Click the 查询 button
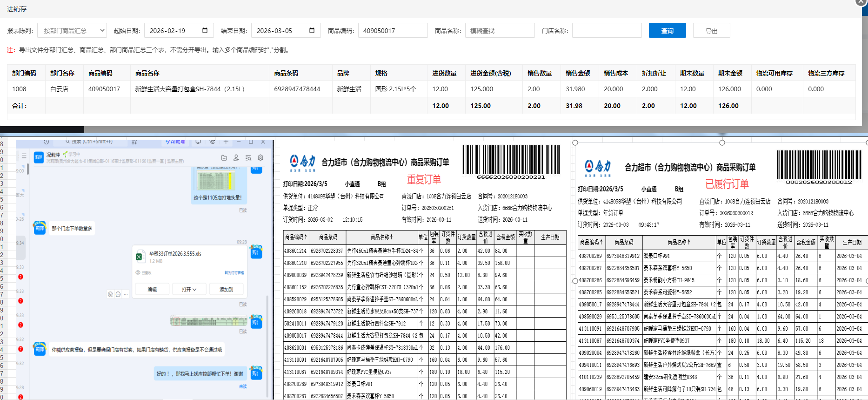 tap(667, 31)
